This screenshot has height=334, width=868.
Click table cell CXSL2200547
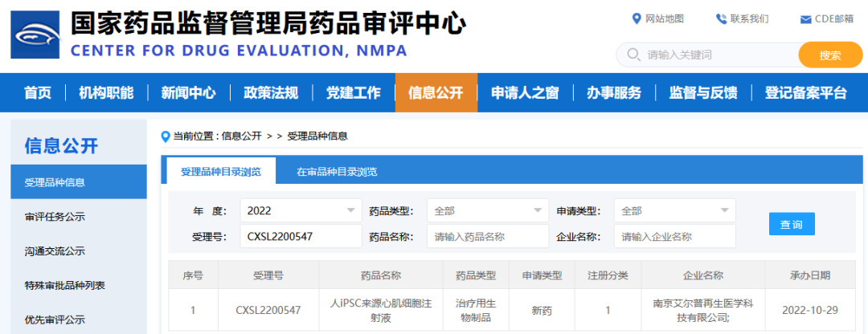[268, 310]
